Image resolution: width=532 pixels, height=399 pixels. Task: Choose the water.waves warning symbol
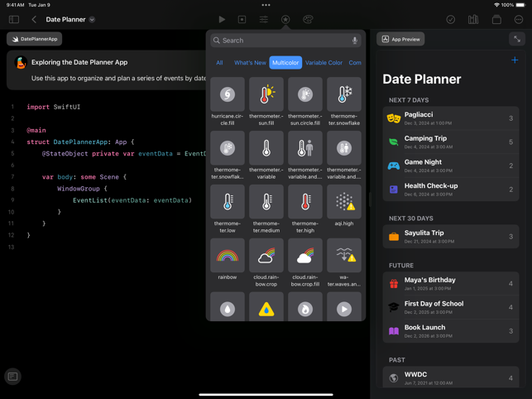(x=344, y=255)
